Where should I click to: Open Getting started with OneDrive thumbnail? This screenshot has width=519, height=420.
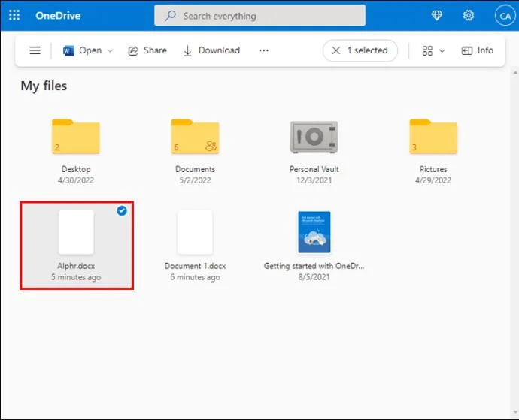pos(314,232)
